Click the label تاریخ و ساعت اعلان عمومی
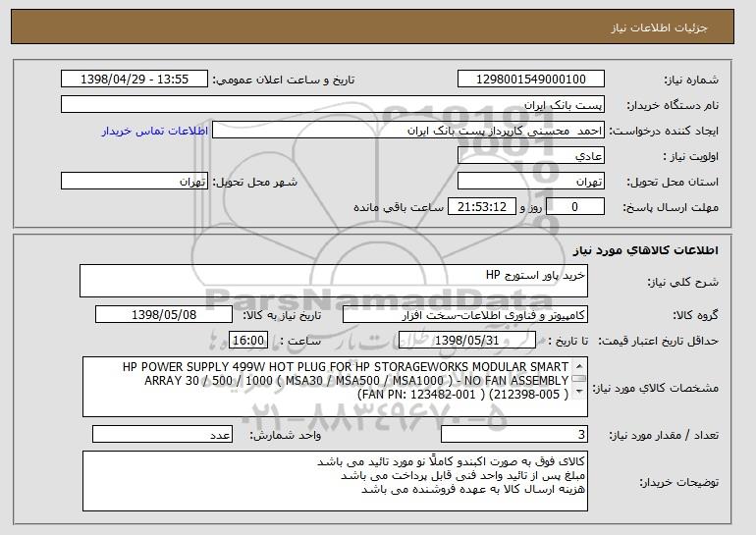 (284, 80)
